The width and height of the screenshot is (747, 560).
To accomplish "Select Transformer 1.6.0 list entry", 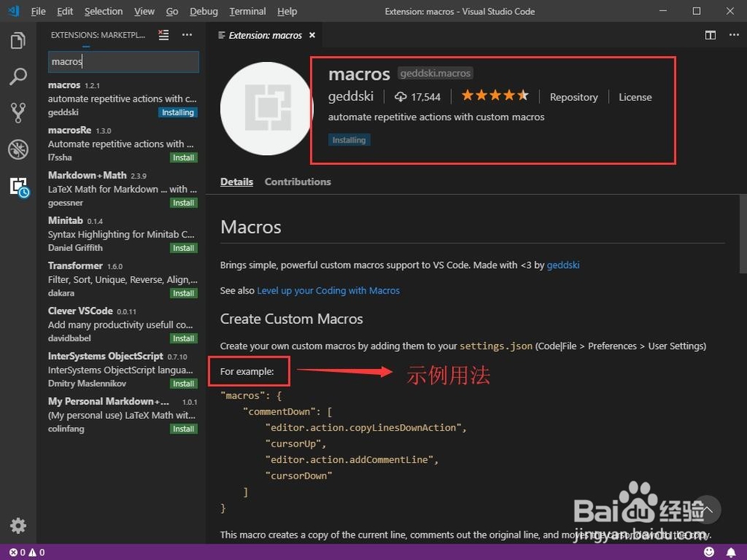I will [123, 279].
